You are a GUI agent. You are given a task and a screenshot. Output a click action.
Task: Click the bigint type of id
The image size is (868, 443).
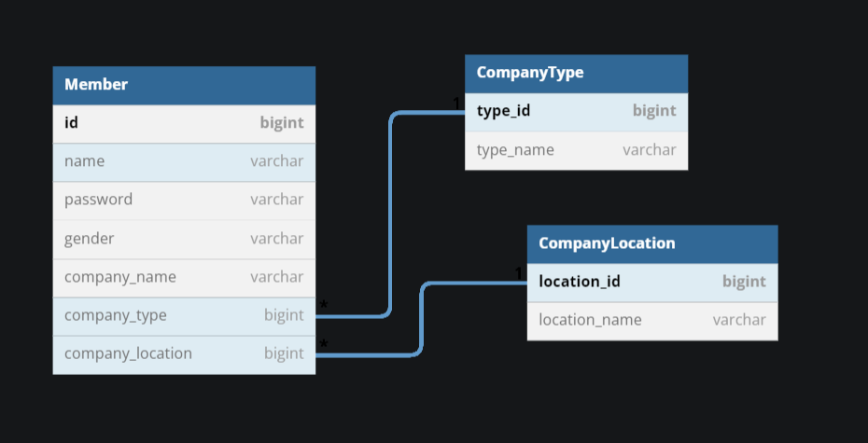pos(282,123)
